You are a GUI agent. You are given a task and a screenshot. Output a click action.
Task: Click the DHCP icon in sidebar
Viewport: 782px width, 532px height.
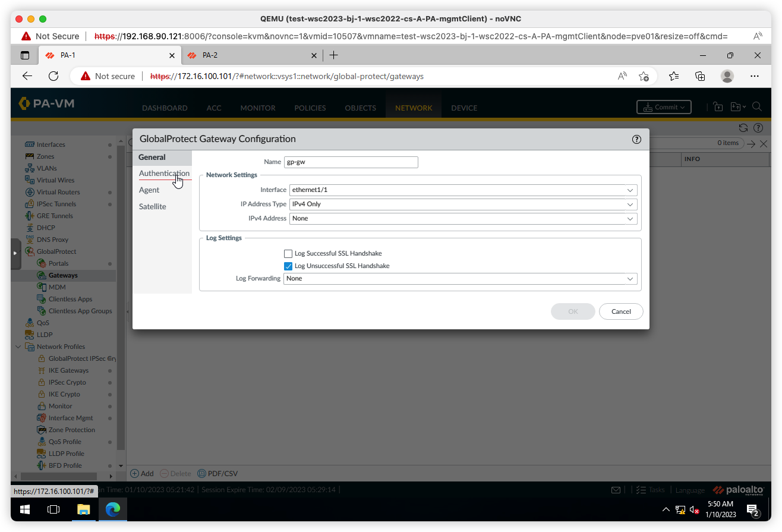pyautogui.click(x=30, y=228)
